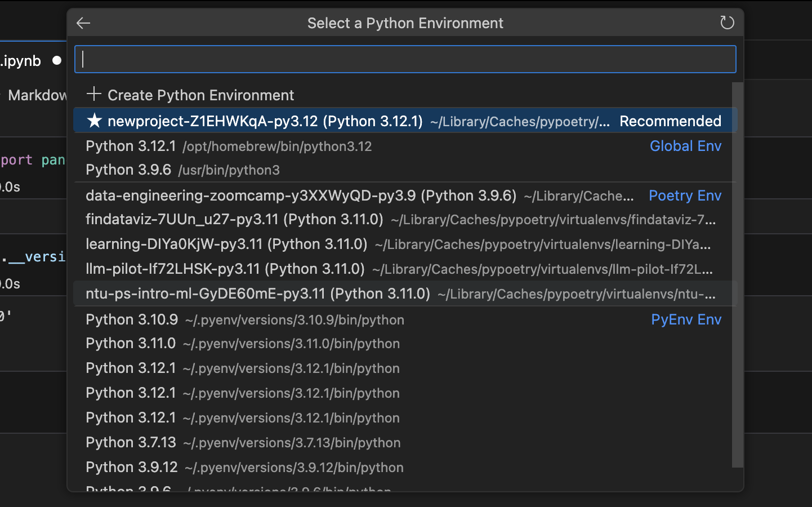
Task: Pick findataviz-7UUn_u27-py3.11 environment
Action: 405,219
